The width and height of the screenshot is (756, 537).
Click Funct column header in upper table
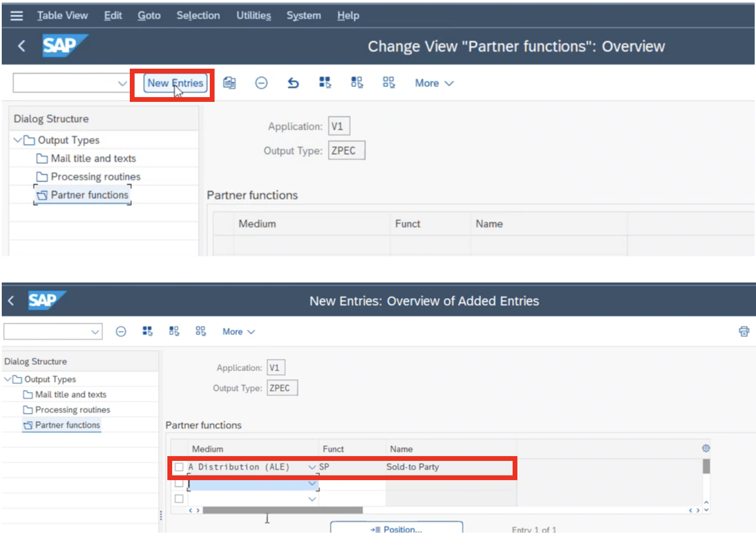430,224
